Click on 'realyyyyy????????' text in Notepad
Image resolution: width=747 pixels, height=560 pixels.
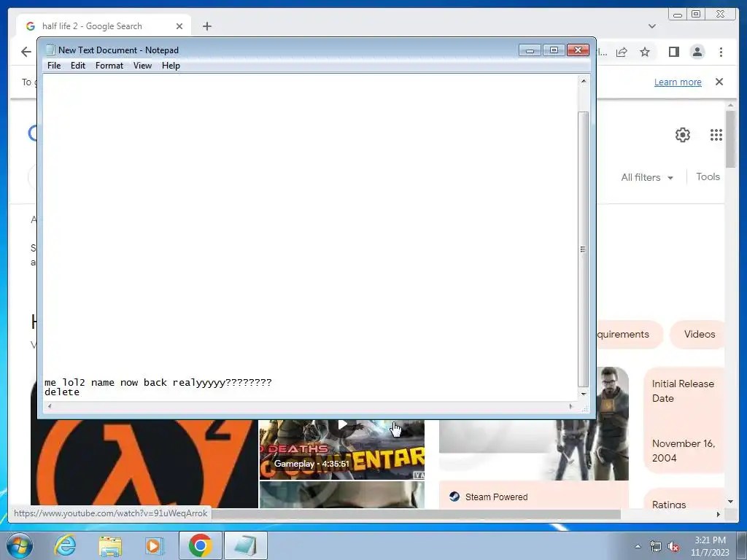(x=222, y=383)
